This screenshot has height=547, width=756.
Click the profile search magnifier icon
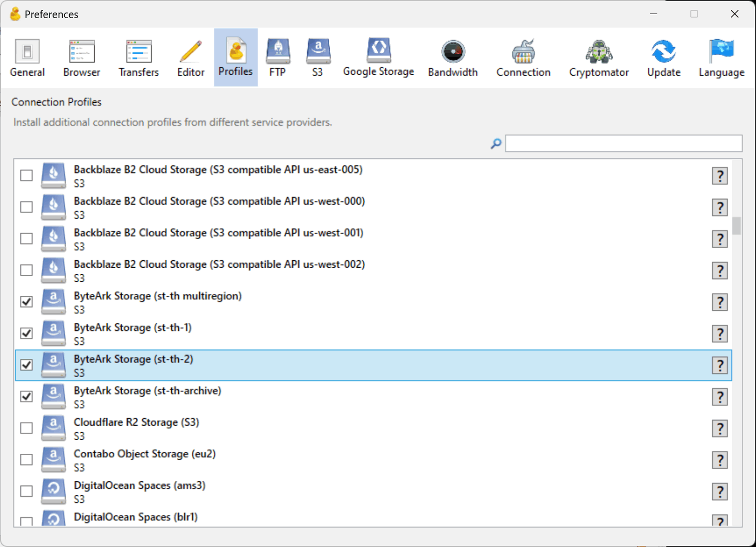[496, 144]
